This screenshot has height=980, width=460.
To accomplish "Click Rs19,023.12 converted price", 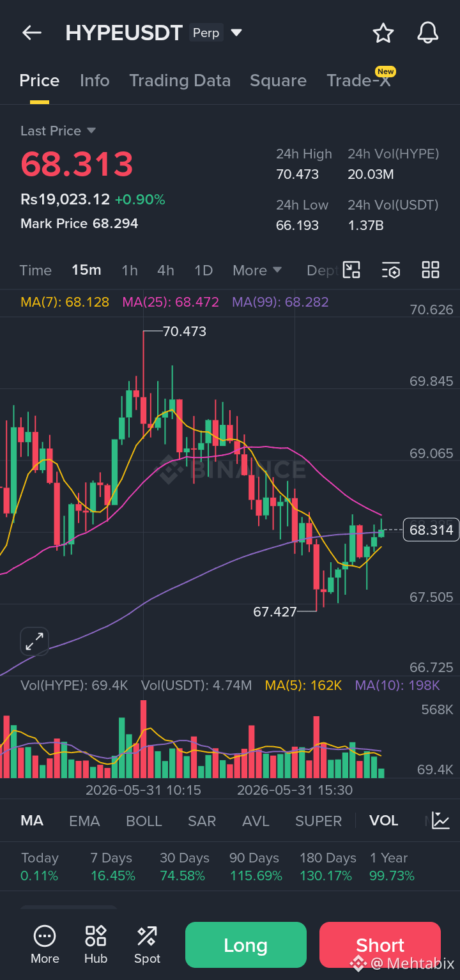I will (x=65, y=199).
